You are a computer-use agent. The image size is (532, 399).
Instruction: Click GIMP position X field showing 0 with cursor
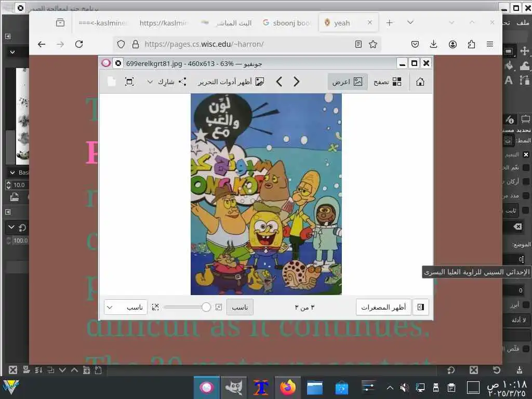[514, 260]
